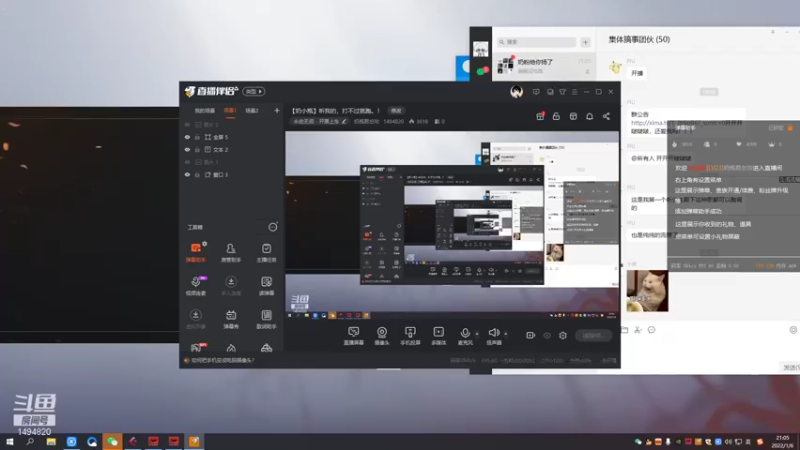Click the help tip link about using a phone as camera
The height and width of the screenshot is (450, 800).
pyautogui.click(x=222, y=360)
